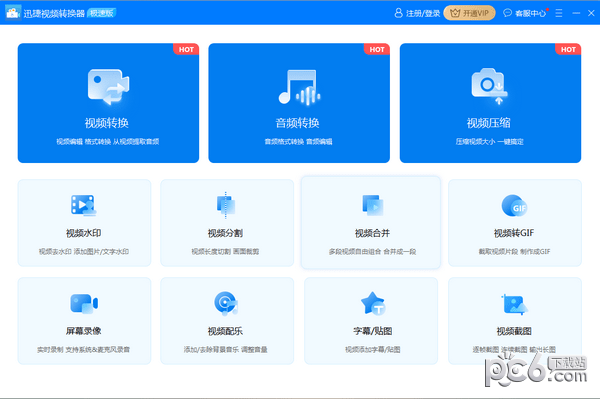The height and width of the screenshot is (399, 600).
Task: Click the chat bubble support icon
Action: (x=507, y=13)
